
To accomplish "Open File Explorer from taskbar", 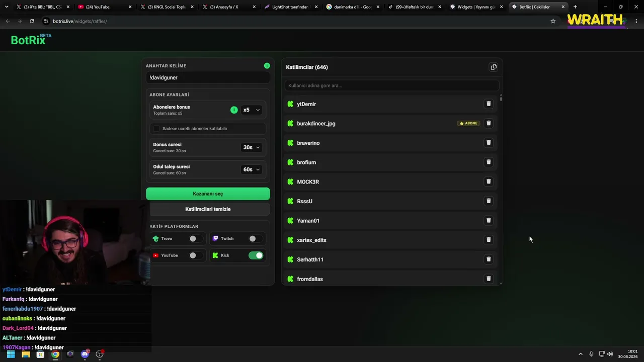I will click(26, 354).
